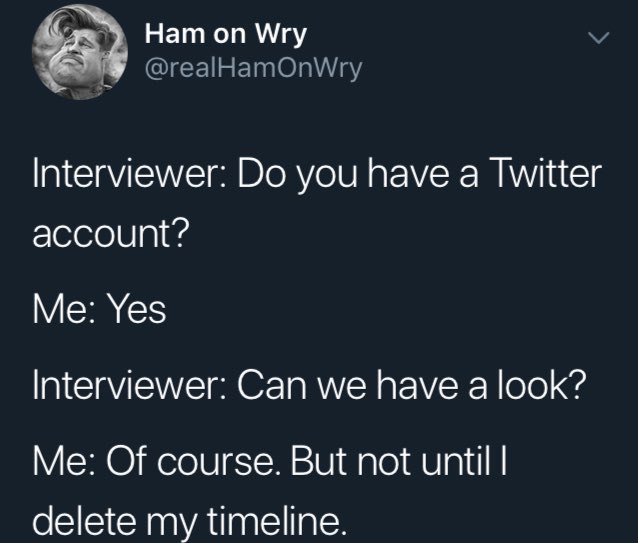This screenshot has width=638, height=543.
Task: Click the line delete my timeline.
Action: point(190,519)
